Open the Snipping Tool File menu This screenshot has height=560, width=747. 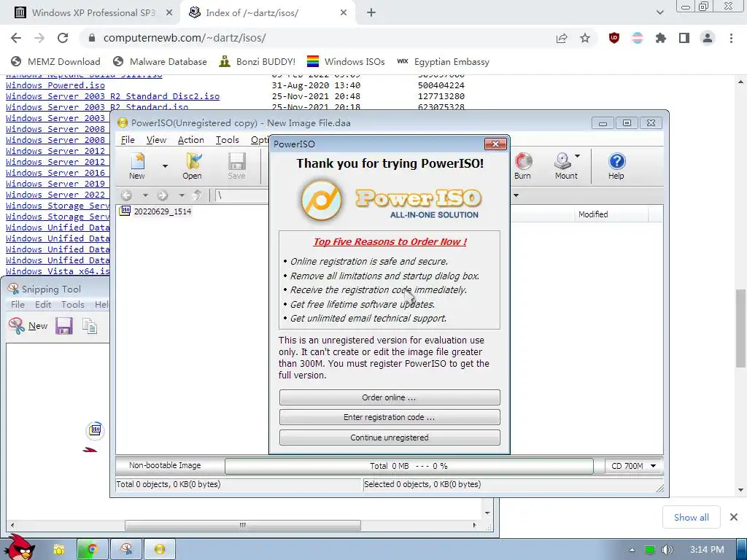[x=18, y=304]
